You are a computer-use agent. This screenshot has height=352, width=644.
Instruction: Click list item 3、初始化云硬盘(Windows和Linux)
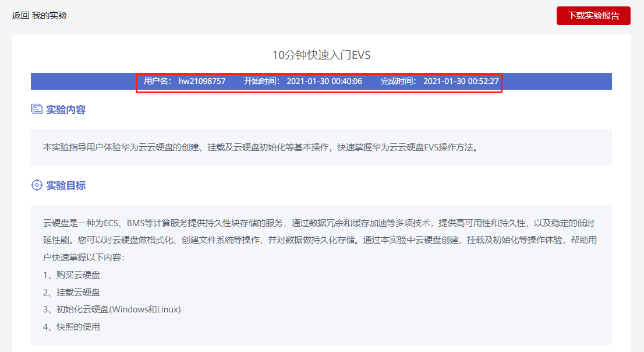112,309
